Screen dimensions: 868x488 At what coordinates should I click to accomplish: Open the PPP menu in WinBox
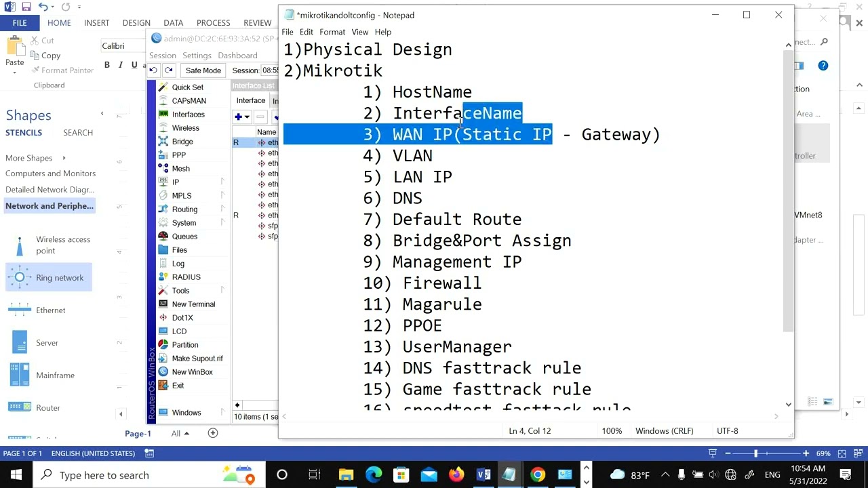(179, 155)
